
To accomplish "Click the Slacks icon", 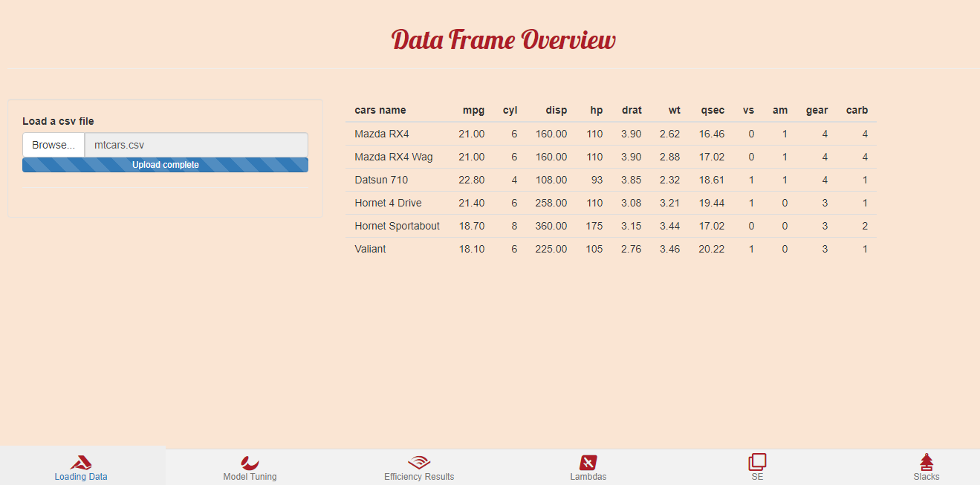I will tap(926, 462).
